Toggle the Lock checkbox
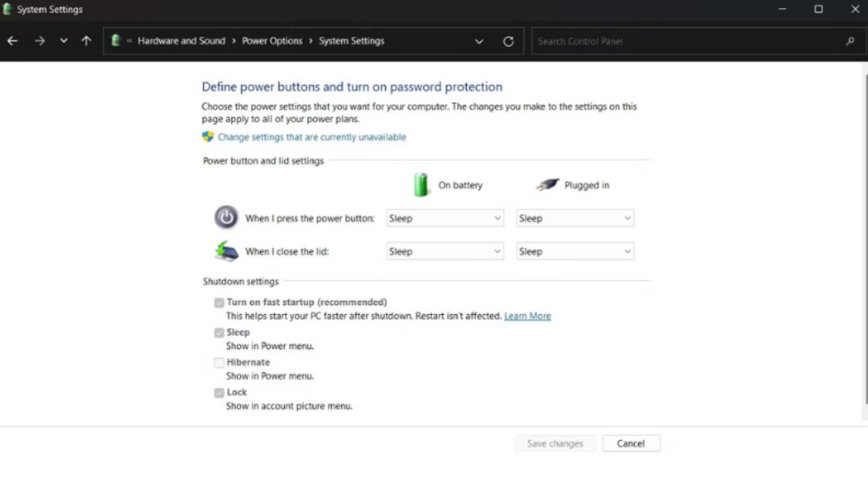 (x=219, y=393)
